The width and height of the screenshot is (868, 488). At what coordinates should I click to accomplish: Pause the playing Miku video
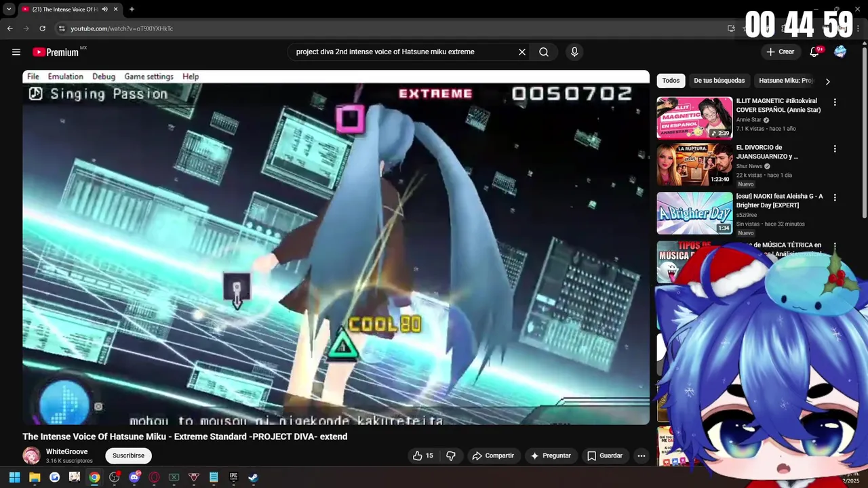click(336, 247)
